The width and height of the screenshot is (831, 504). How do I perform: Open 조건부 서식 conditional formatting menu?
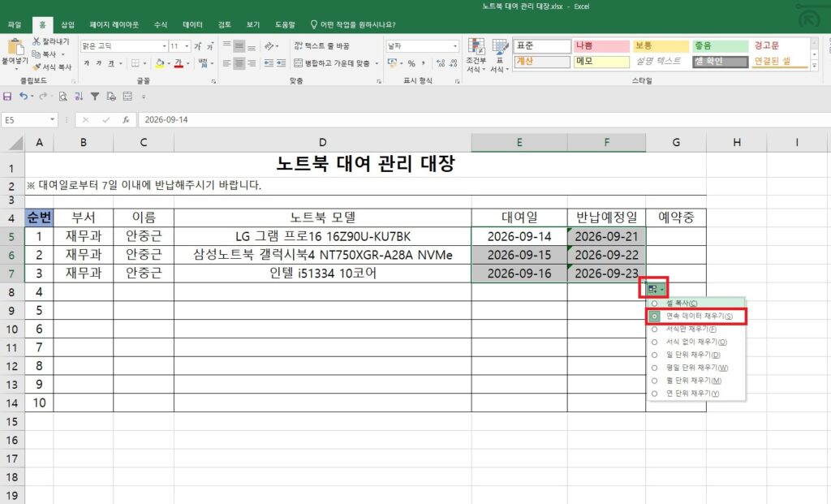click(x=476, y=56)
